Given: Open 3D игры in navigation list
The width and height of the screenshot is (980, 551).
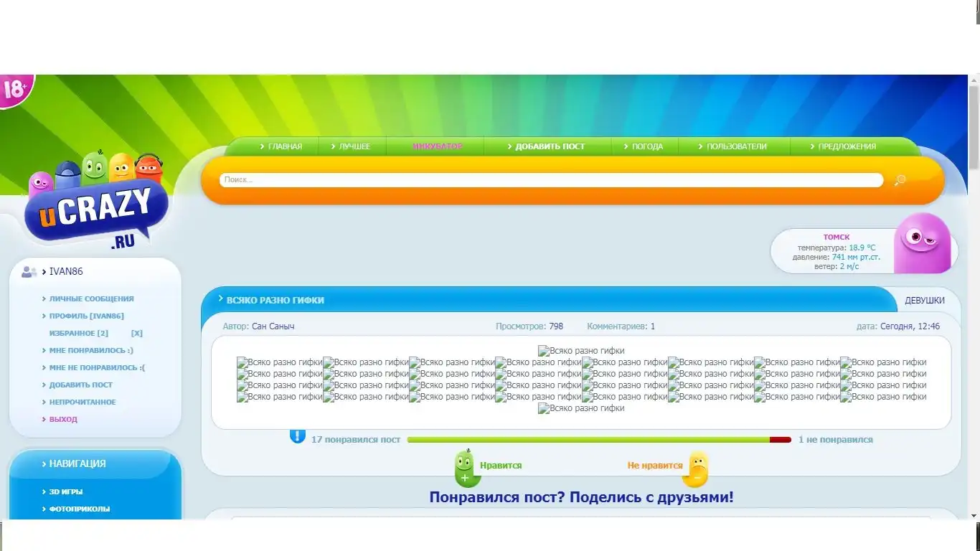Looking at the screenshot, I should (66, 492).
